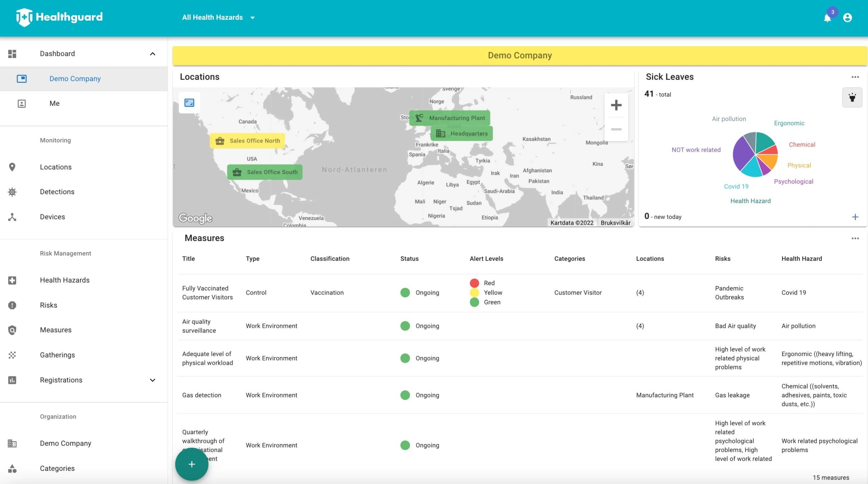Click the Detections virus icon

(x=12, y=192)
